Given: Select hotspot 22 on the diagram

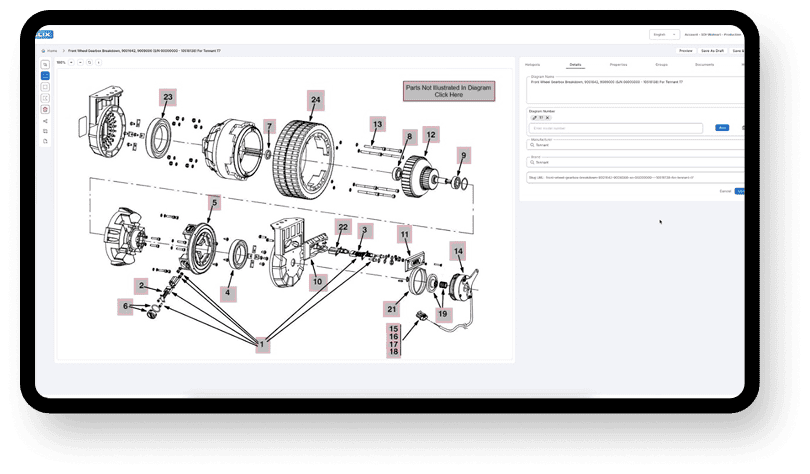Looking at the screenshot, I should 343,227.
